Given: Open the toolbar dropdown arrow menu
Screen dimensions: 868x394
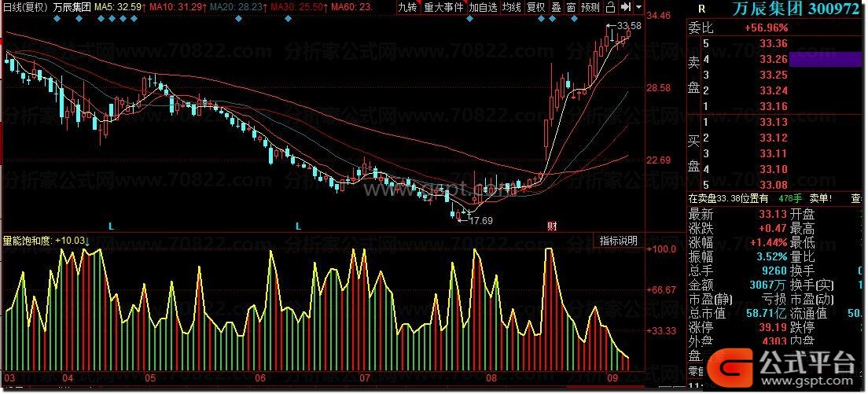Looking at the screenshot, I should pyautogui.click(x=639, y=8).
